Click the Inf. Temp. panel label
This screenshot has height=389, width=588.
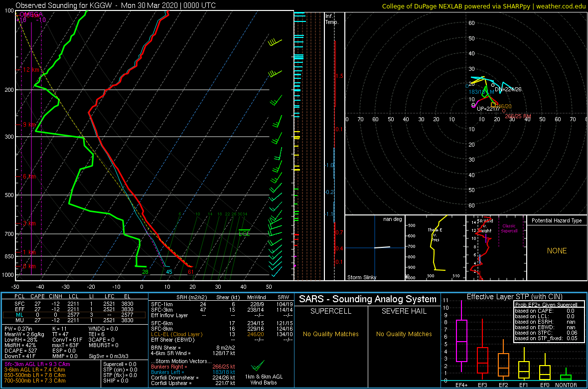(332, 19)
